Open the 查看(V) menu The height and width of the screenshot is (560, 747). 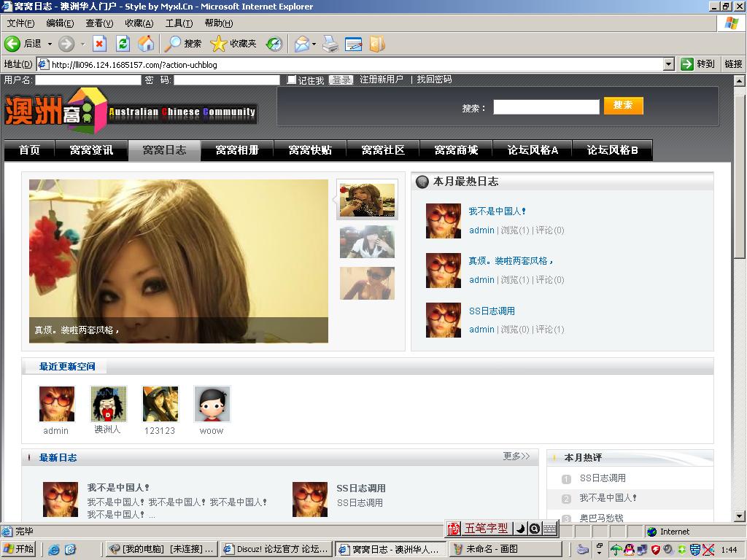[99, 23]
